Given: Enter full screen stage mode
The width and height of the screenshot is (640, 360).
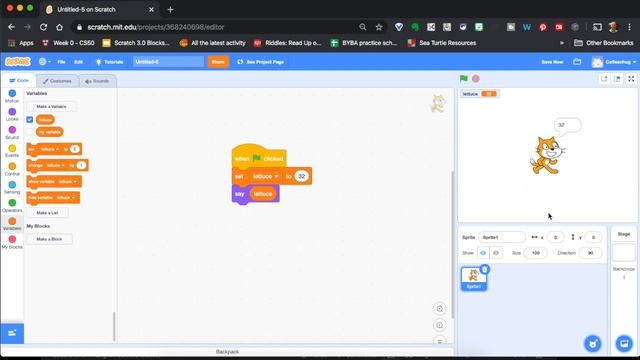Looking at the screenshot, I should point(631,79).
